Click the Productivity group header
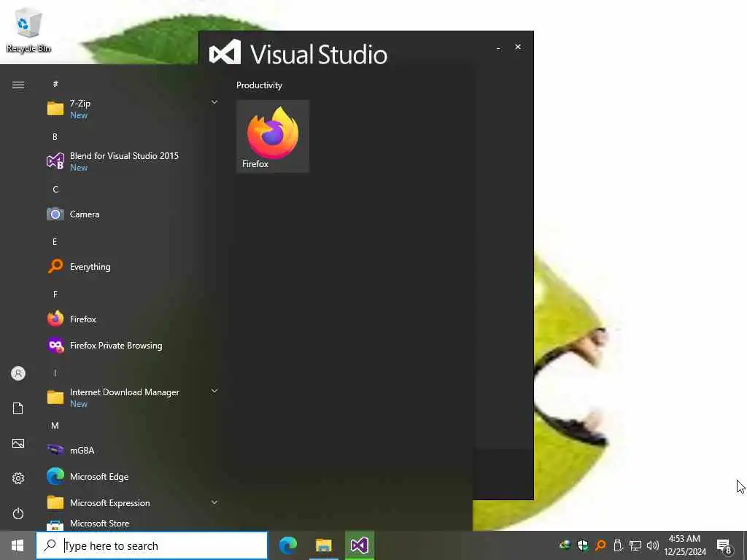Screen dimensions: 747x560 tap(259, 85)
